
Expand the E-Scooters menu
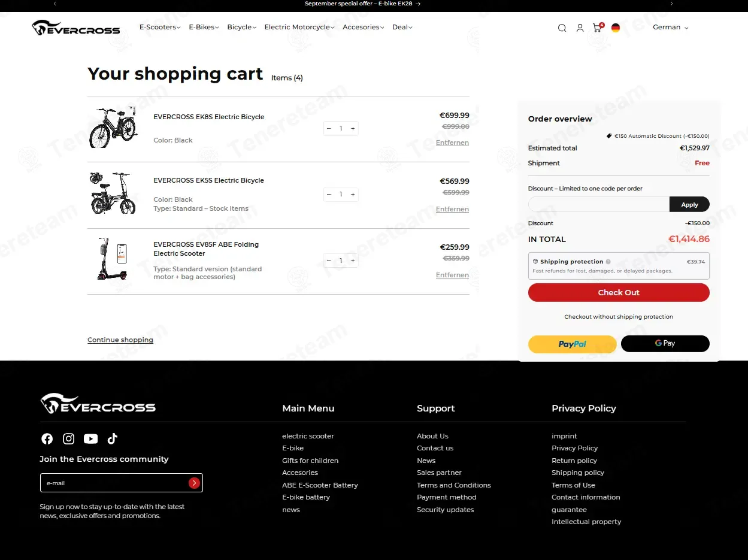point(160,27)
